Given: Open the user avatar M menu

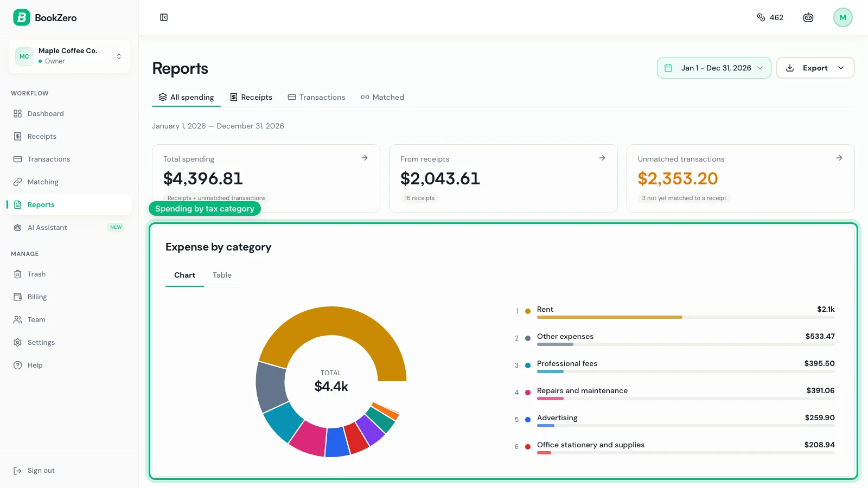Looking at the screenshot, I should (843, 17).
